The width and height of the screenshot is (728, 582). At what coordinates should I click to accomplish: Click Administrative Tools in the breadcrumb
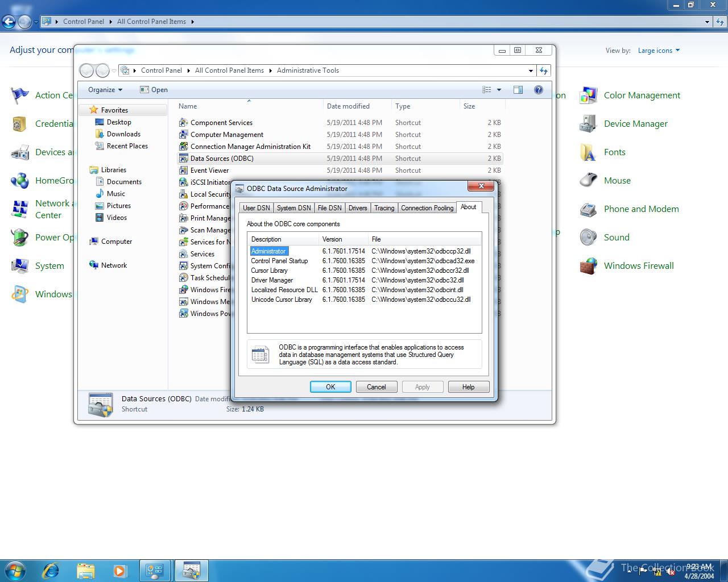308,70
